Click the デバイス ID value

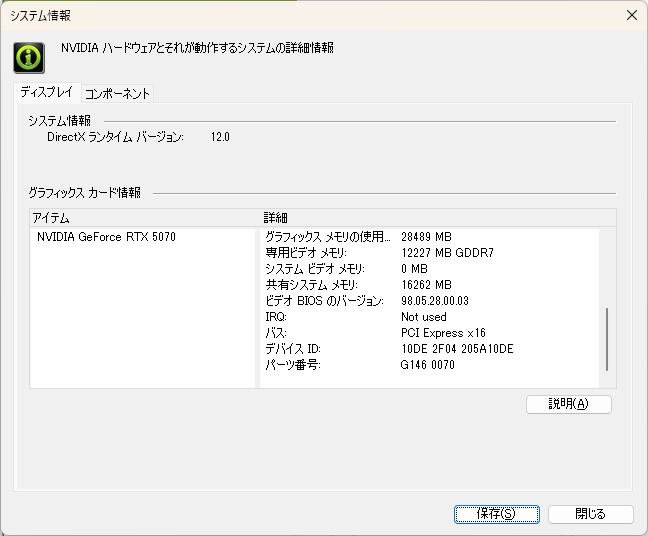(x=457, y=349)
